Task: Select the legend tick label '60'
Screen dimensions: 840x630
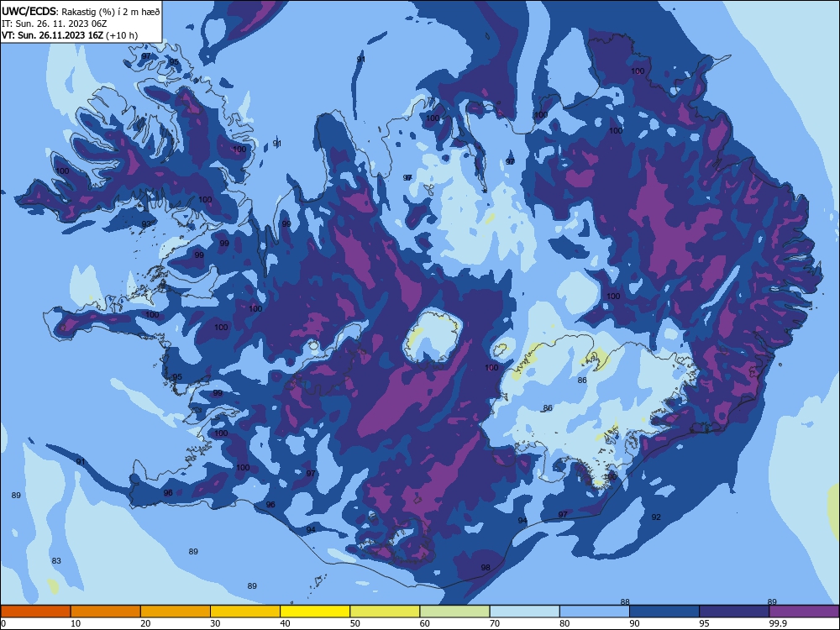Action: pyautogui.click(x=425, y=623)
